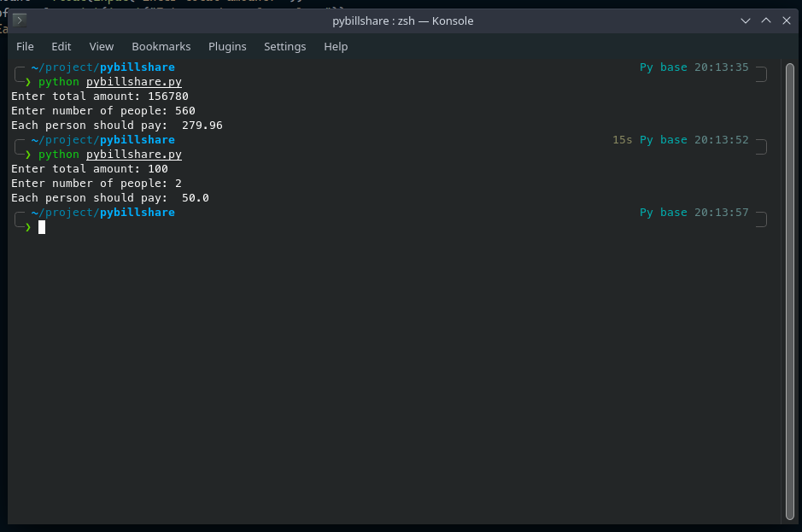This screenshot has width=802, height=532.
Task: Open the Plugins menu
Action: tap(227, 47)
